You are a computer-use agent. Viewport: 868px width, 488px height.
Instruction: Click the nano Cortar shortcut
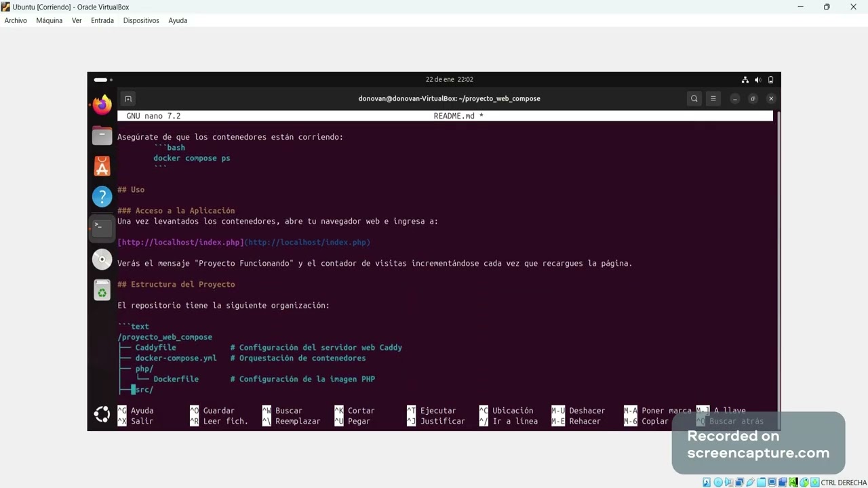point(355,411)
